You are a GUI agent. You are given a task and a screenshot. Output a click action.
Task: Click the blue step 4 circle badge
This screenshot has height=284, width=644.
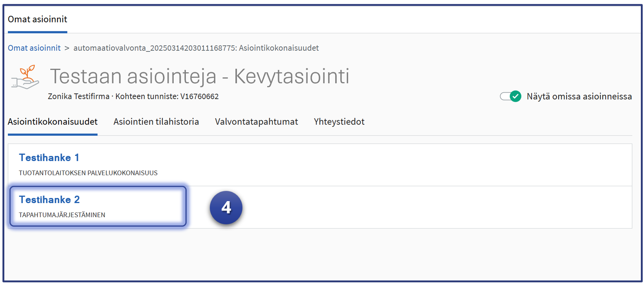pos(226,207)
